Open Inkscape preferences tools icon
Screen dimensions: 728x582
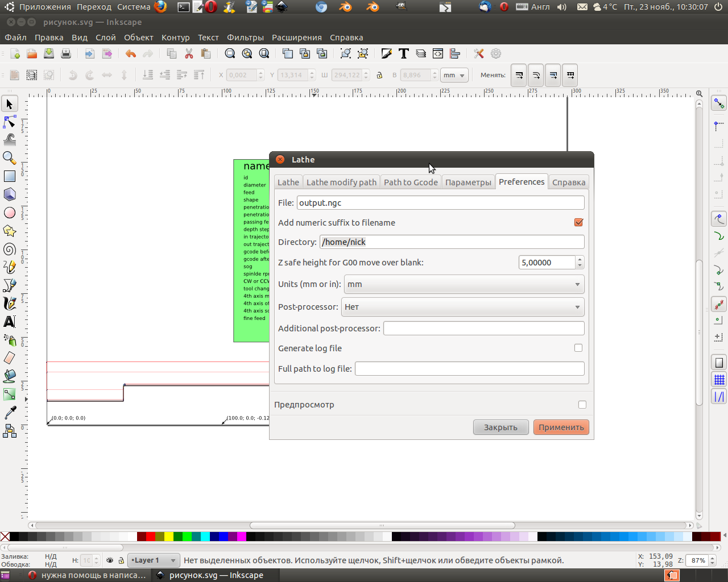(x=479, y=53)
